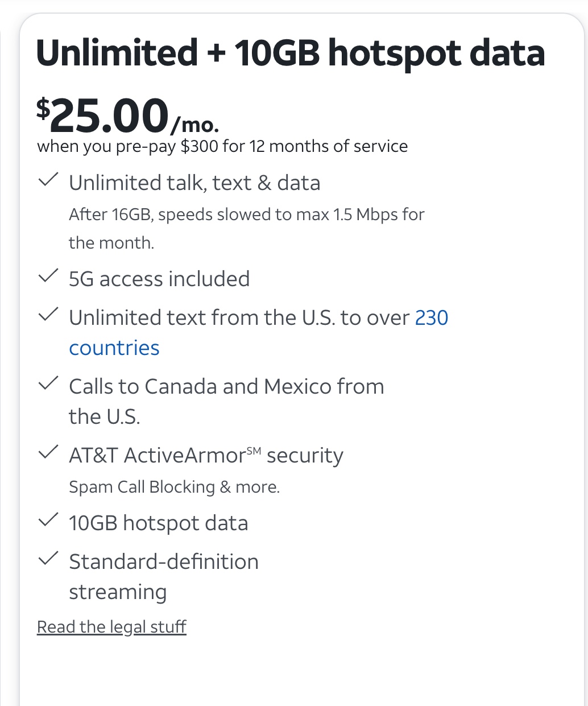This screenshot has width=588, height=706.
Task: Select the 10GB hotspot data feature list text
Action: (158, 523)
